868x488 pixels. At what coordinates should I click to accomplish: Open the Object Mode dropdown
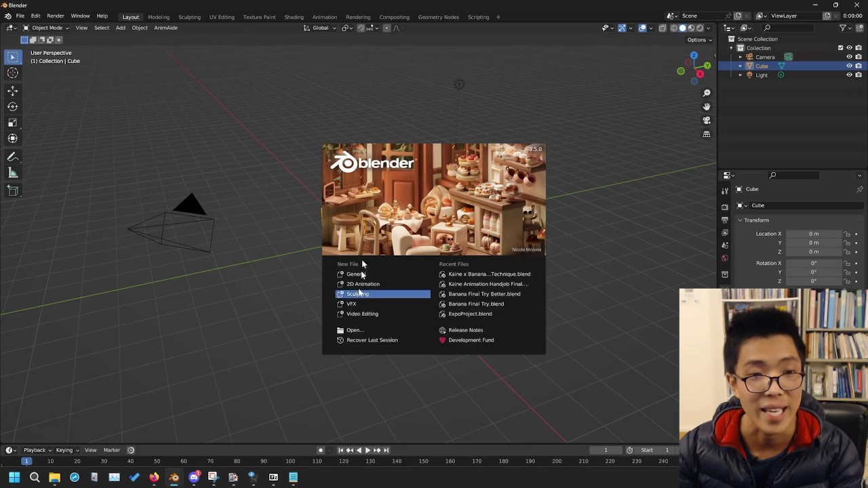[x=46, y=28]
